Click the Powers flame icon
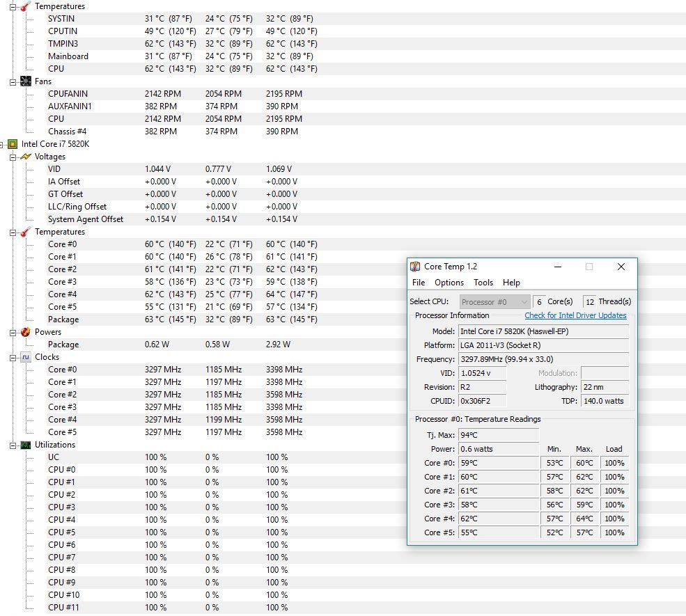Viewport: 686px width, 616px height. [x=26, y=332]
